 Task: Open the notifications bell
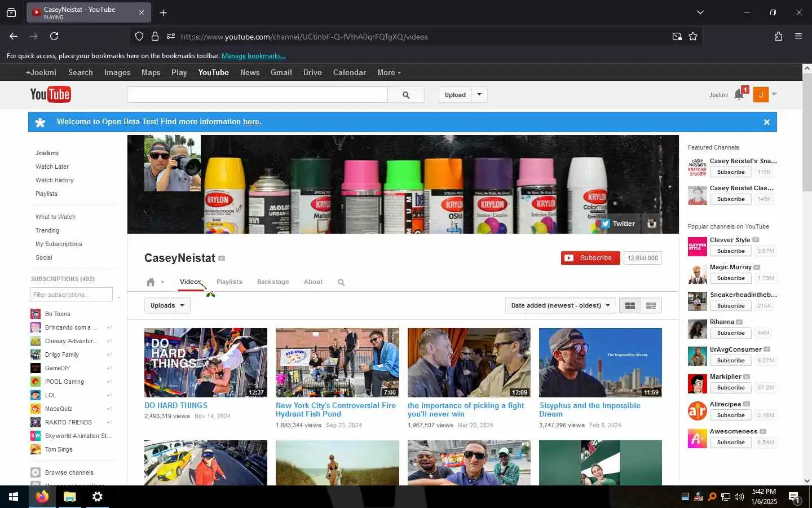[x=739, y=95]
